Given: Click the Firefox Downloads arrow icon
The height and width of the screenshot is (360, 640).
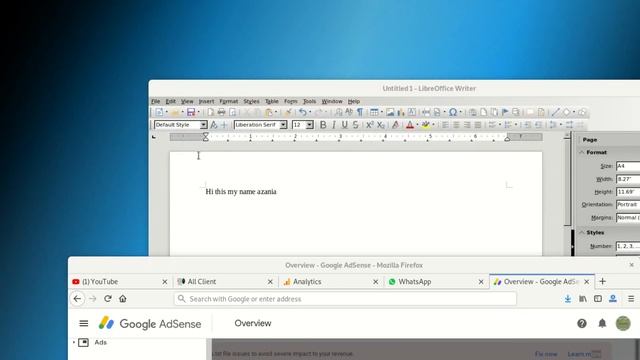Looking at the screenshot, I should 567,299.
